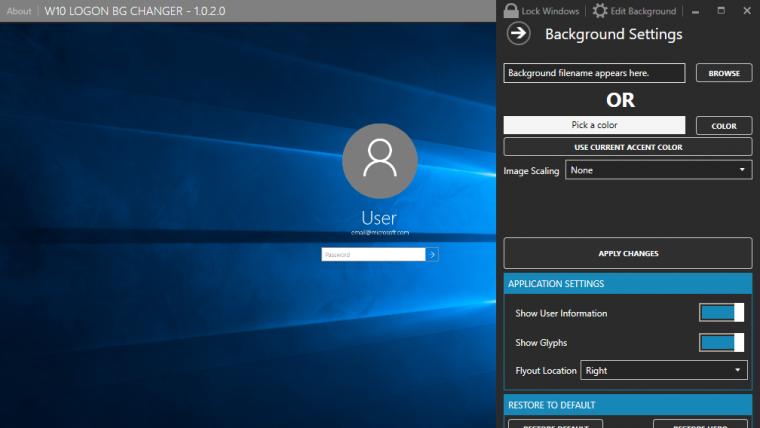Screen dimensions: 760x428
Task: Toggle the Show User Information switch
Action: (x=721, y=312)
